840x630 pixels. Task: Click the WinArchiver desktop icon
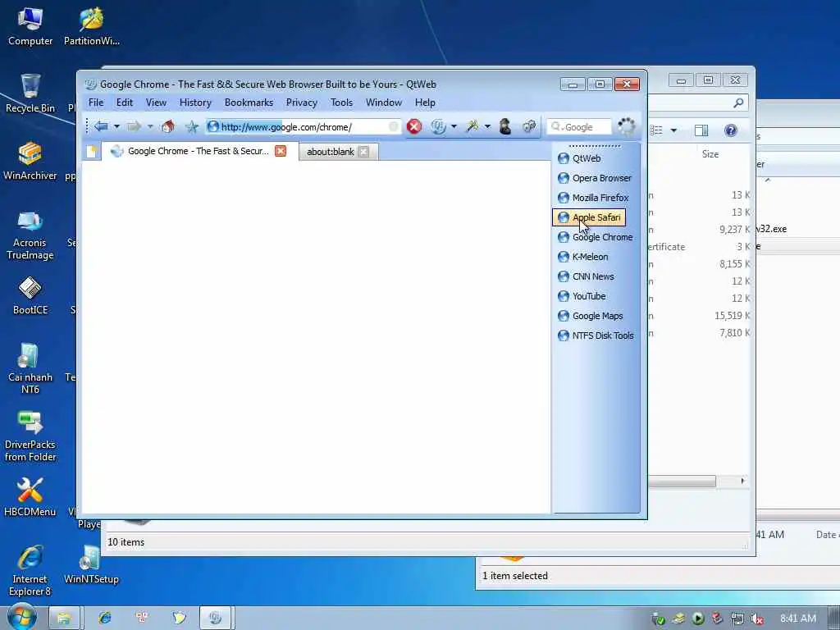(x=30, y=161)
